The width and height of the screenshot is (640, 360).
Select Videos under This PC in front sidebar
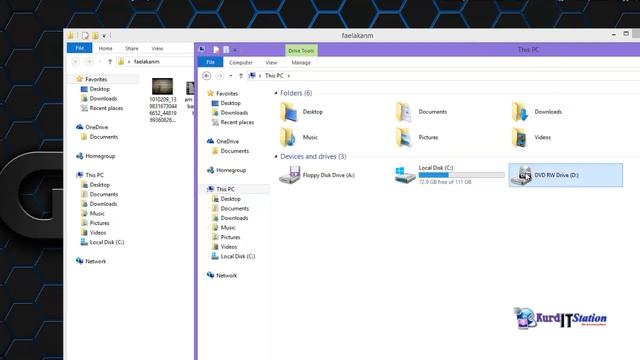click(x=224, y=247)
